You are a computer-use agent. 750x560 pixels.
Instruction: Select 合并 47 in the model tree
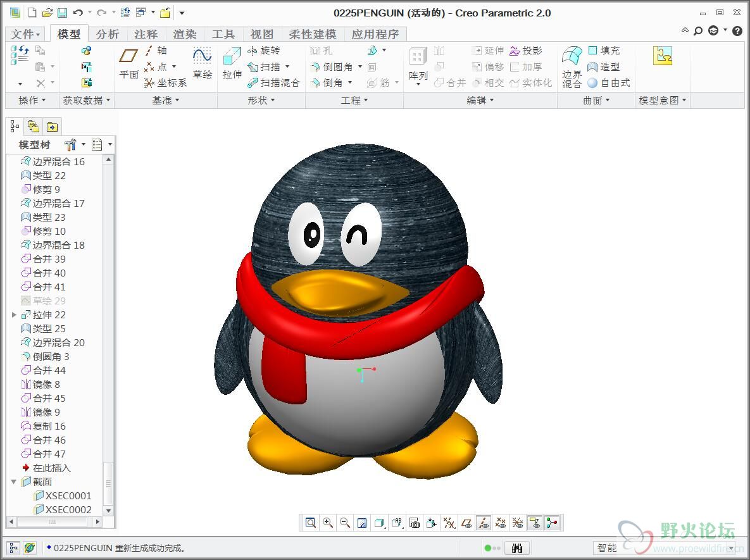[x=44, y=454]
